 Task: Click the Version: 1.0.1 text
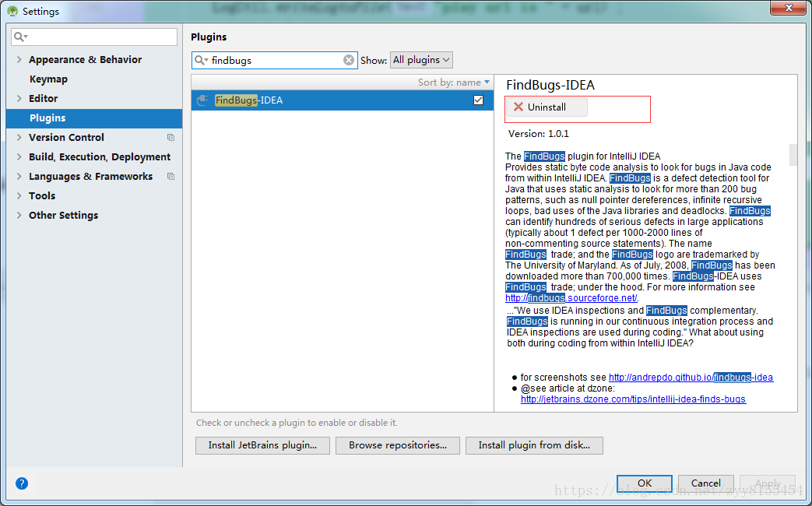tap(539, 134)
